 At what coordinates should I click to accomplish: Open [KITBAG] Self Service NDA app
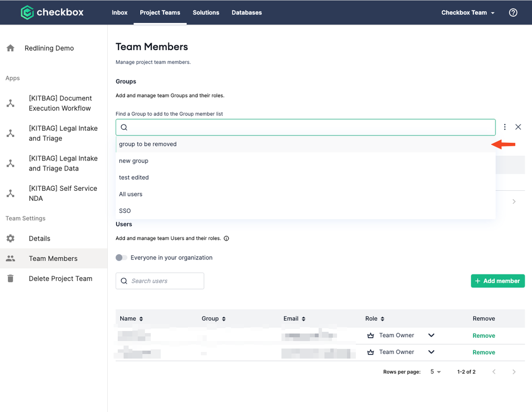pyautogui.click(x=63, y=193)
